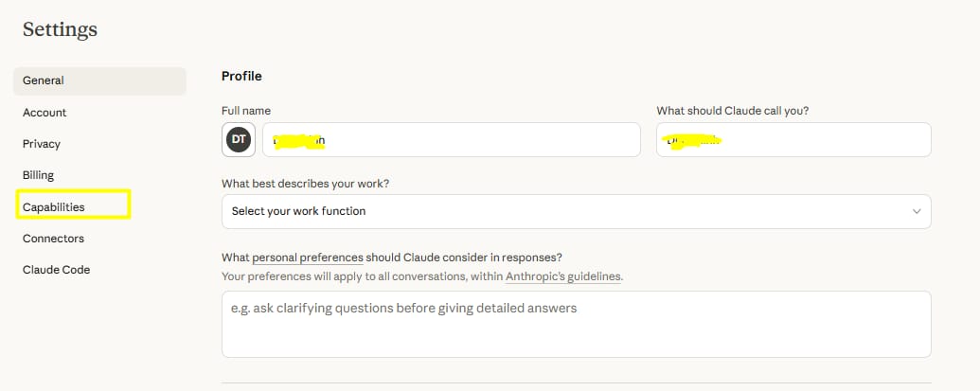Follow the Anthropic's guidelines link
Image resolution: width=980 pixels, height=391 pixels.
[563, 276]
